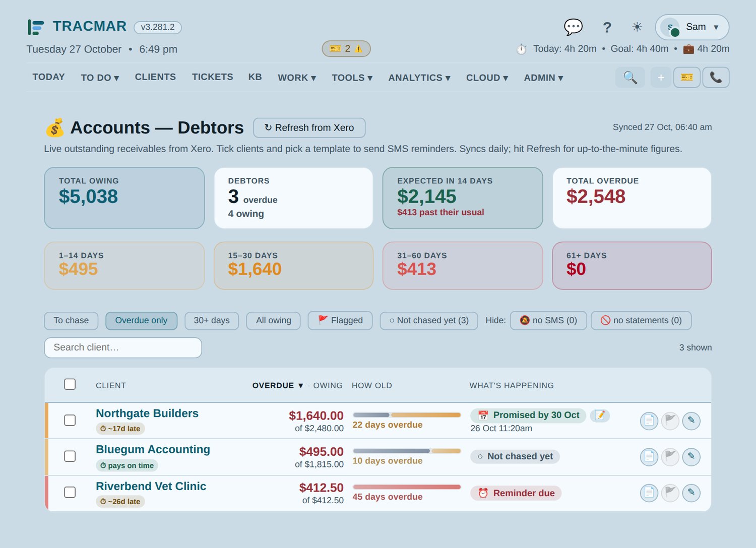This screenshot has width=756, height=548.
Task: Sort by the OVERDUE column header
Action: [x=278, y=385]
